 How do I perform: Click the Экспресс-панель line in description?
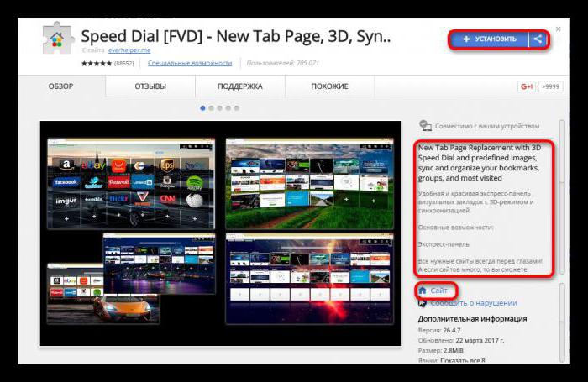pyautogui.click(x=444, y=244)
